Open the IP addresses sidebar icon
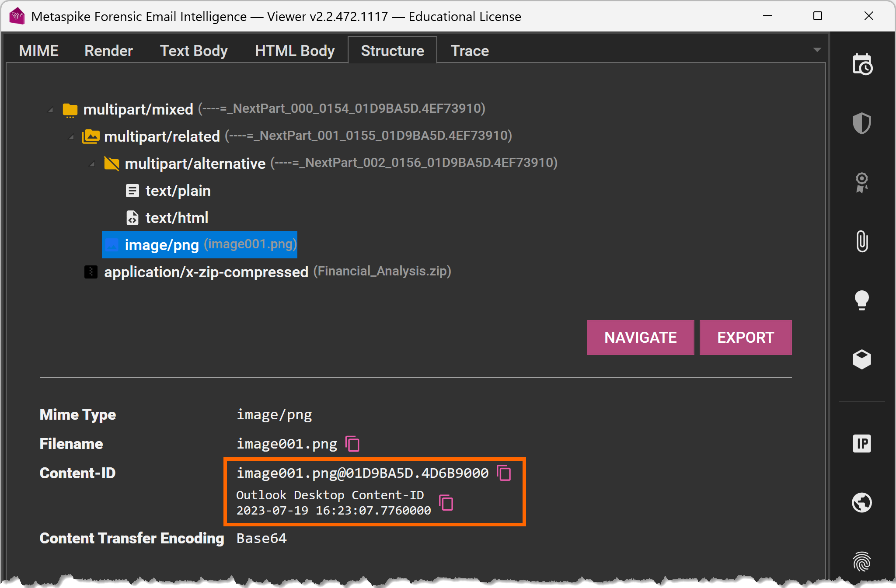Screen dimensions: 896x588 pyautogui.click(x=862, y=443)
